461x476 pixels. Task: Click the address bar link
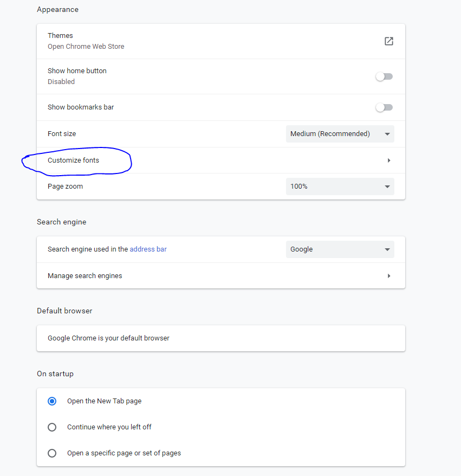[x=148, y=249]
